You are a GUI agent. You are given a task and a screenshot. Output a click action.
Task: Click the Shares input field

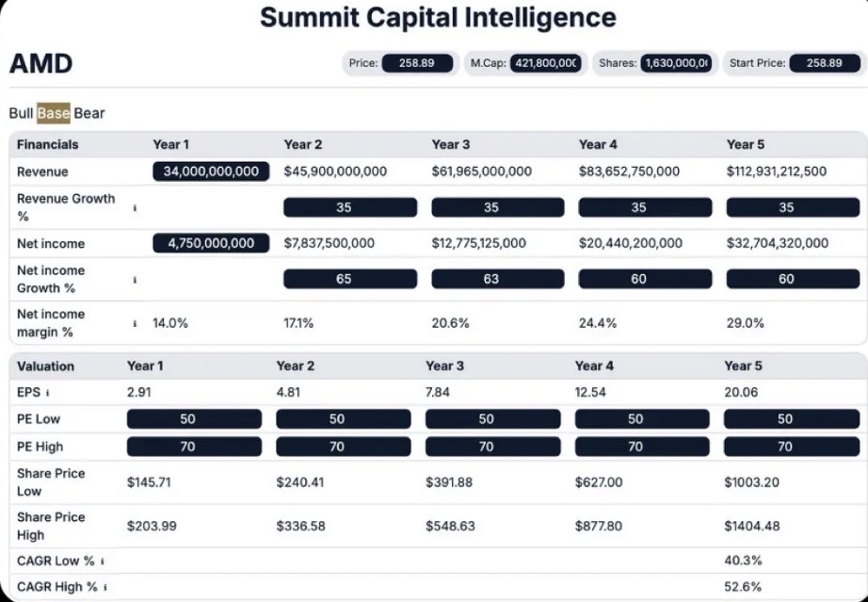click(675, 63)
